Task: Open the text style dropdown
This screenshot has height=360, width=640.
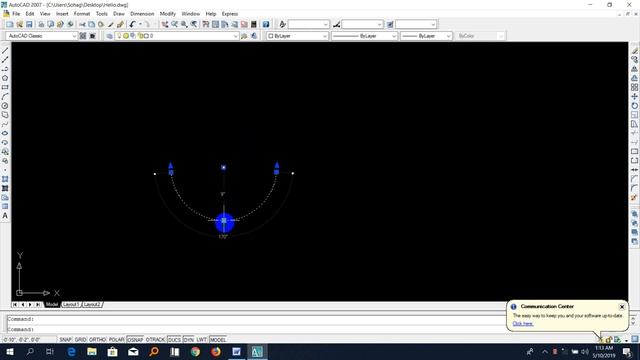Action: [308, 24]
